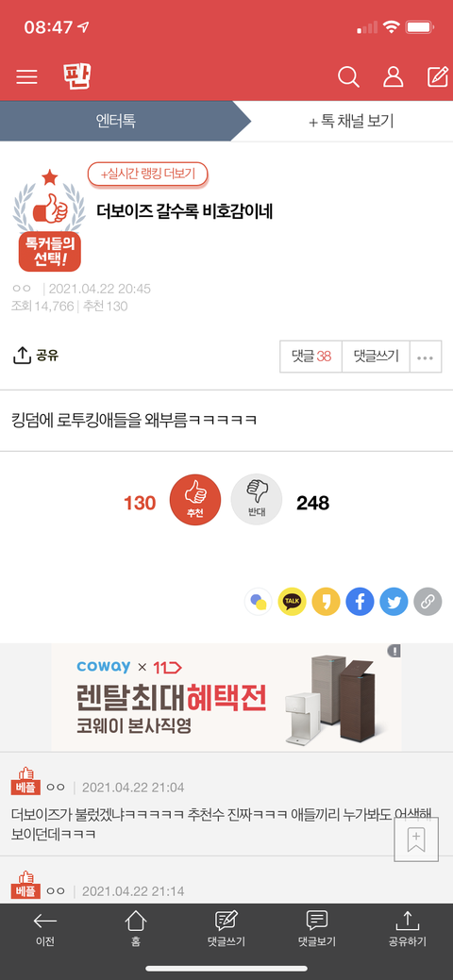Open the 댓글 38 comments button
453x980 pixels.
(x=311, y=357)
